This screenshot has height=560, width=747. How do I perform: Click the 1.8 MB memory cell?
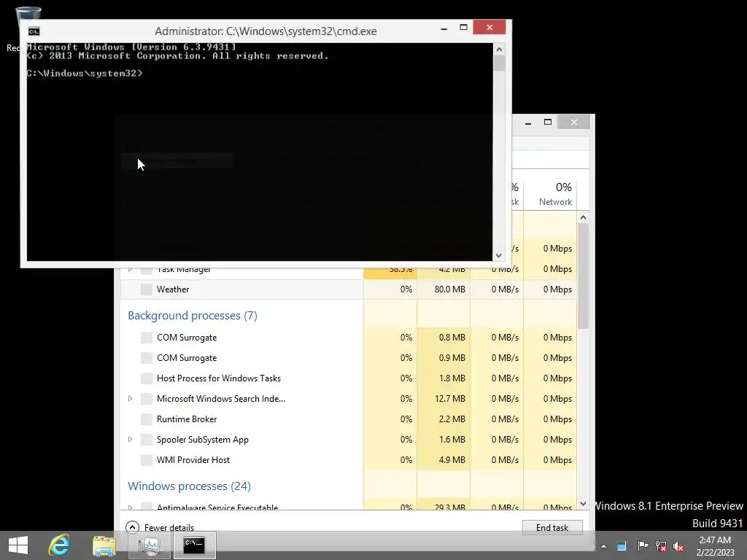[x=444, y=378]
